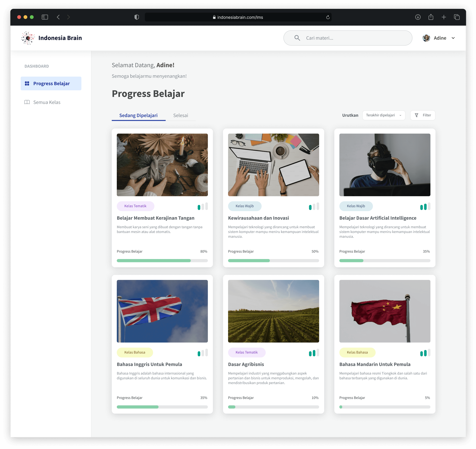Viewport: 476px width, 449px height.
Task: Open browser downloads icon
Action: (x=418, y=17)
